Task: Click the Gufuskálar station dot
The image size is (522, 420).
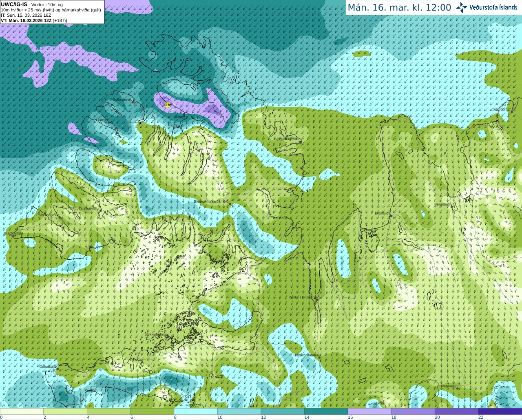Action: [57, 369]
